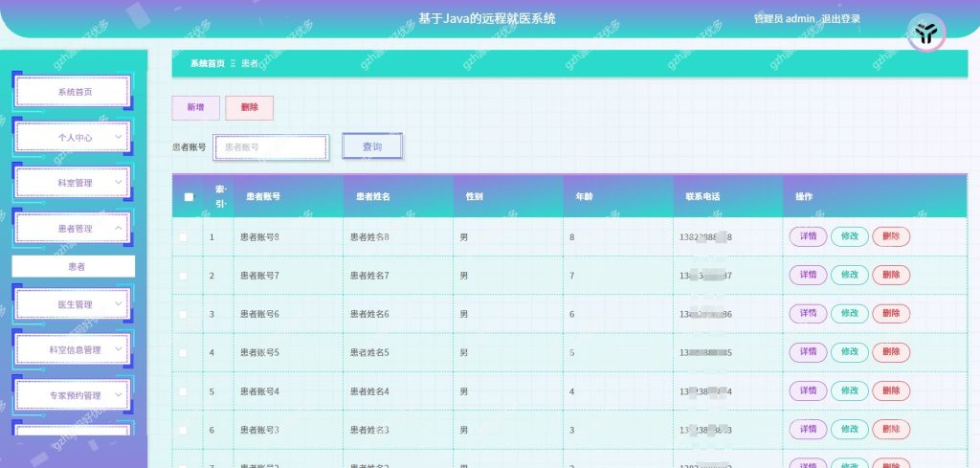Viewport: 980px width, 468px height.
Task: Toggle the select-all checkbox in table header
Action: tap(189, 197)
